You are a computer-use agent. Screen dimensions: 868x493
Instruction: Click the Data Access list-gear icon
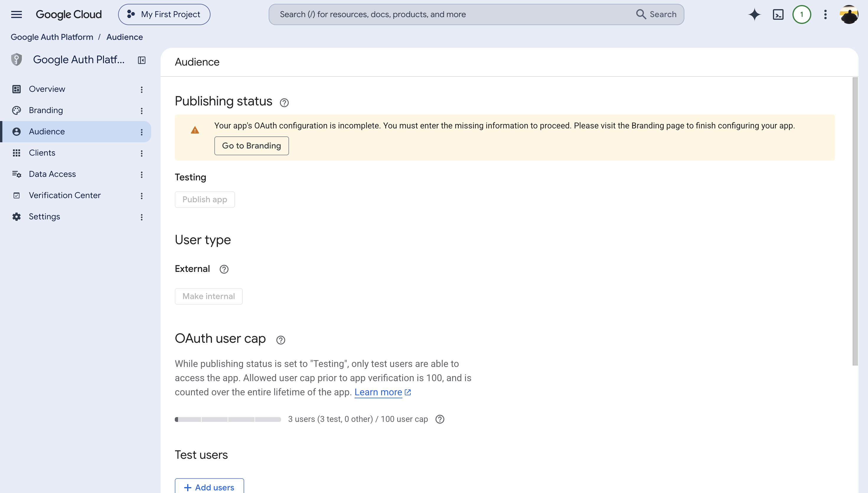tap(16, 174)
